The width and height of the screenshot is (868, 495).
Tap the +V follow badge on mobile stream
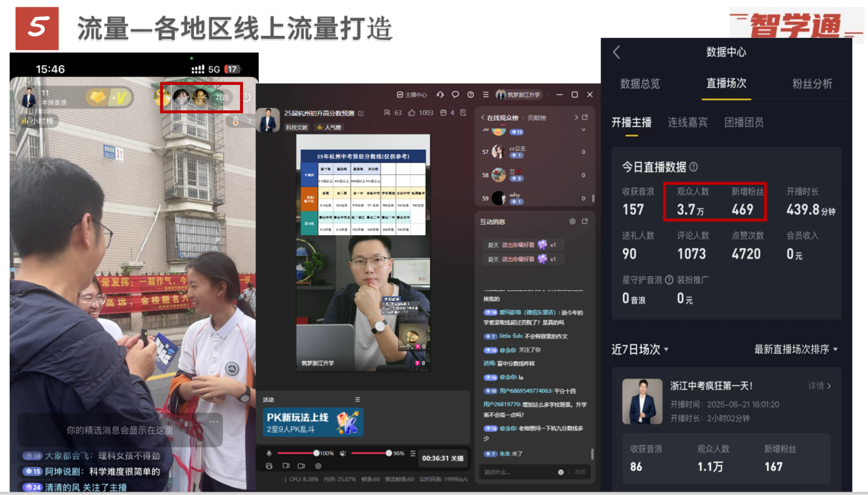(121, 98)
